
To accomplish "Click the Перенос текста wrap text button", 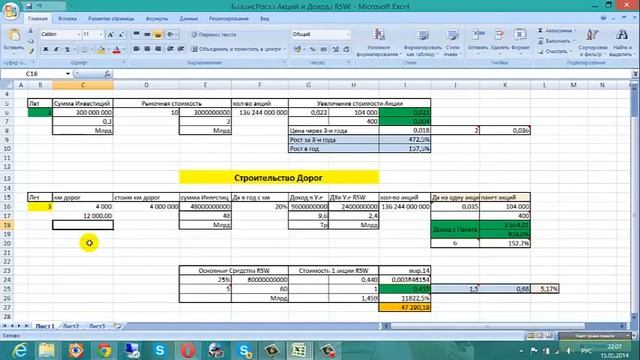I will coord(214,35).
